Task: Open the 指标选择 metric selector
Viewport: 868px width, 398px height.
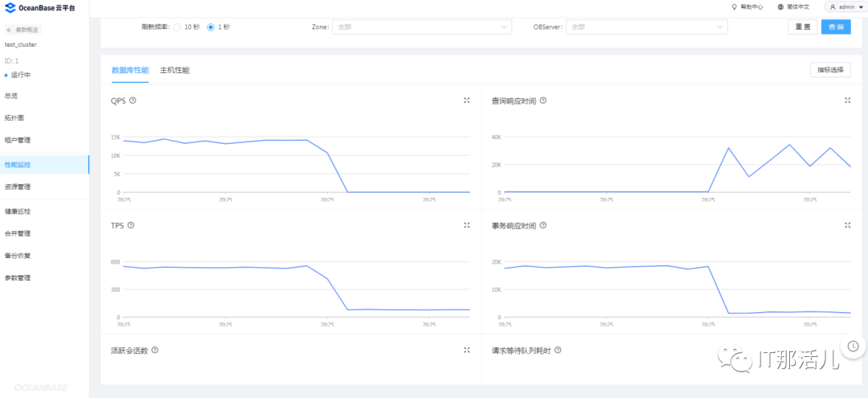Action: (830, 70)
